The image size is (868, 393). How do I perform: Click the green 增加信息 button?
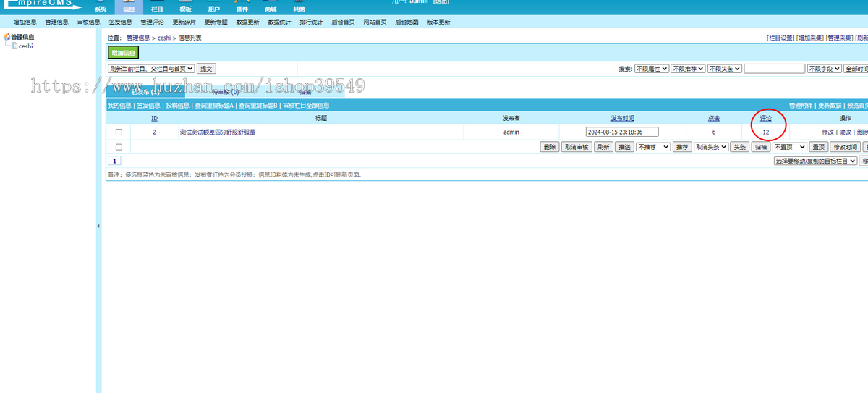pos(124,53)
